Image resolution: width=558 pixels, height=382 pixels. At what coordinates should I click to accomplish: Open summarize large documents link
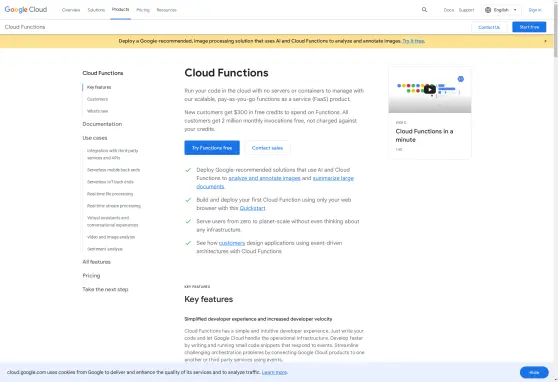(x=275, y=182)
